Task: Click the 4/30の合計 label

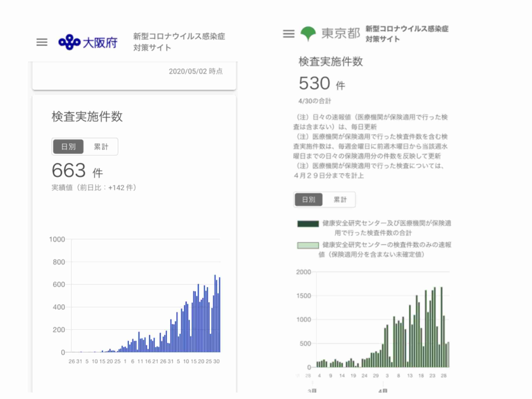Action: click(315, 101)
